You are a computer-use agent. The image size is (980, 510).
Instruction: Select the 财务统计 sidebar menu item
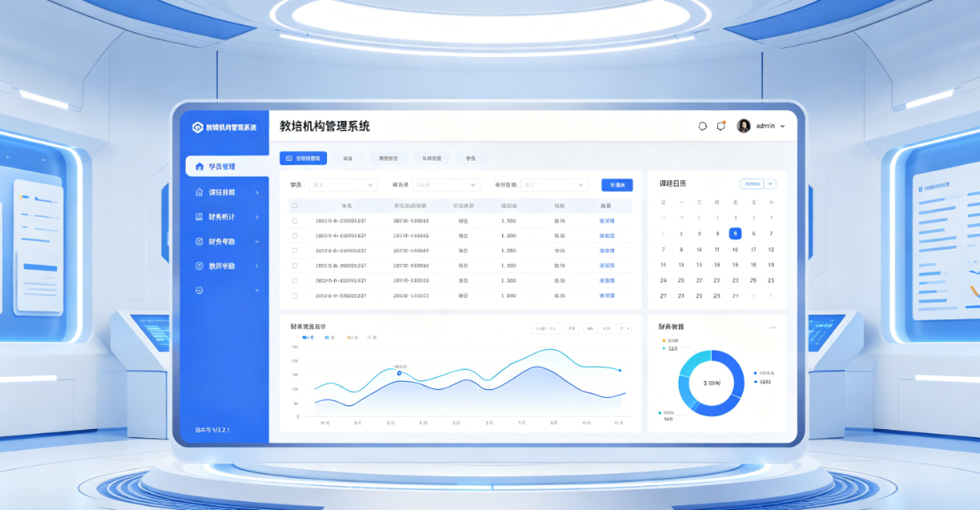227,217
